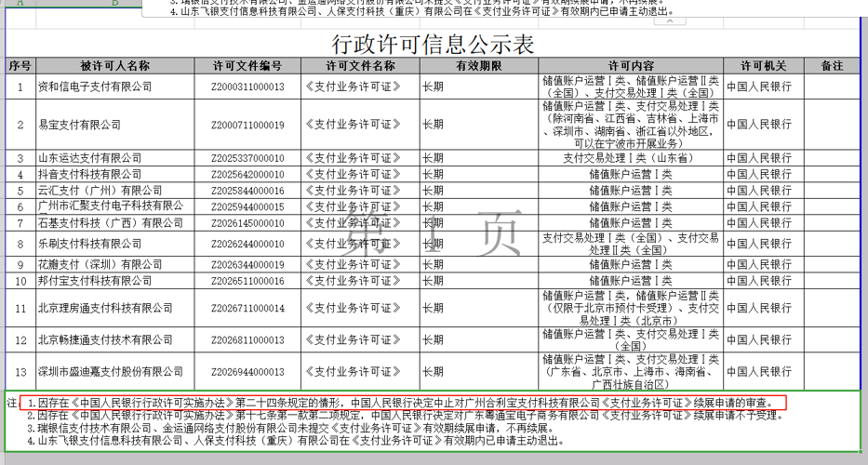Select note 1 about 广州合利宝支付科技有限公司
The image size is (868, 465).
point(403,402)
